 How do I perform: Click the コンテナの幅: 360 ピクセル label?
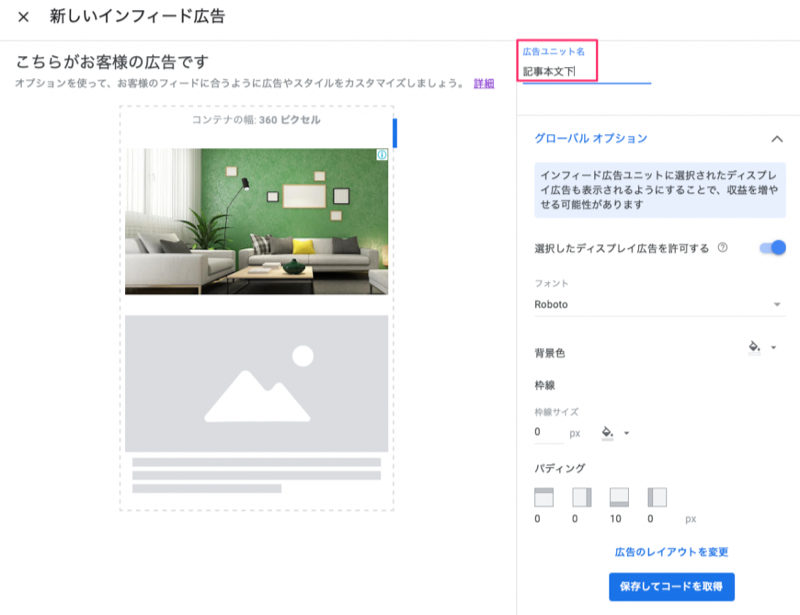[256, 120]
